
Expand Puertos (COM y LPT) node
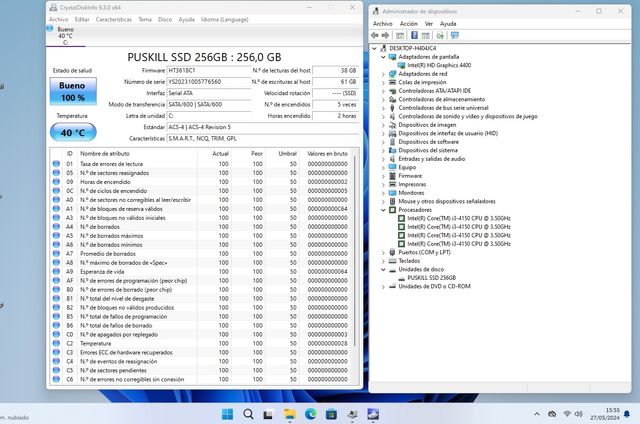[x=383, y=252]
